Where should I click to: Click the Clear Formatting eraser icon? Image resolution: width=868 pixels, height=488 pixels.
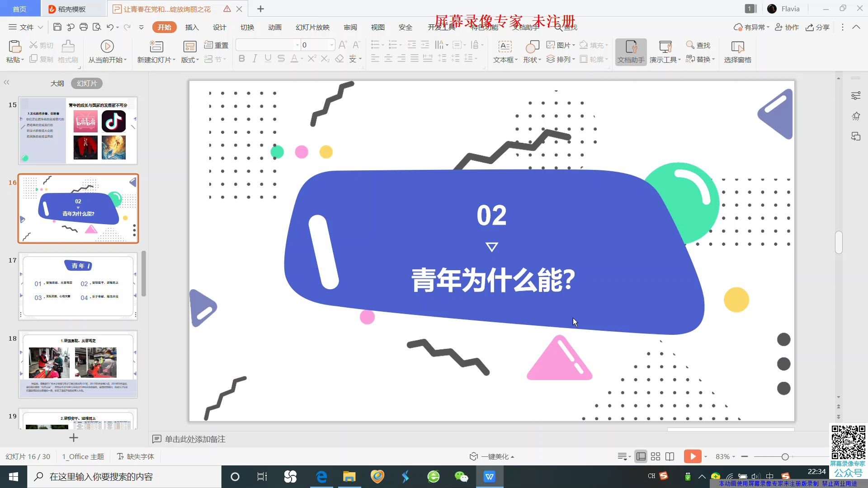(340, 59)
